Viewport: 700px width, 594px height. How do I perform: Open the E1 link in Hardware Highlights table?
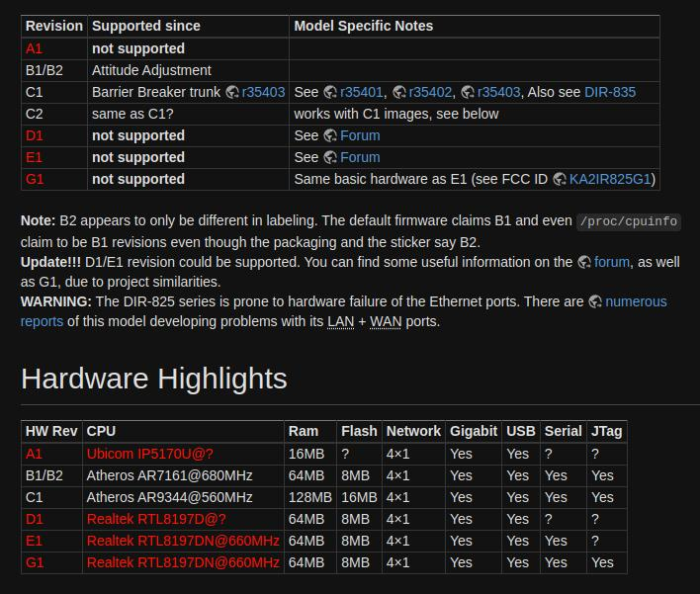click(34, 541)
